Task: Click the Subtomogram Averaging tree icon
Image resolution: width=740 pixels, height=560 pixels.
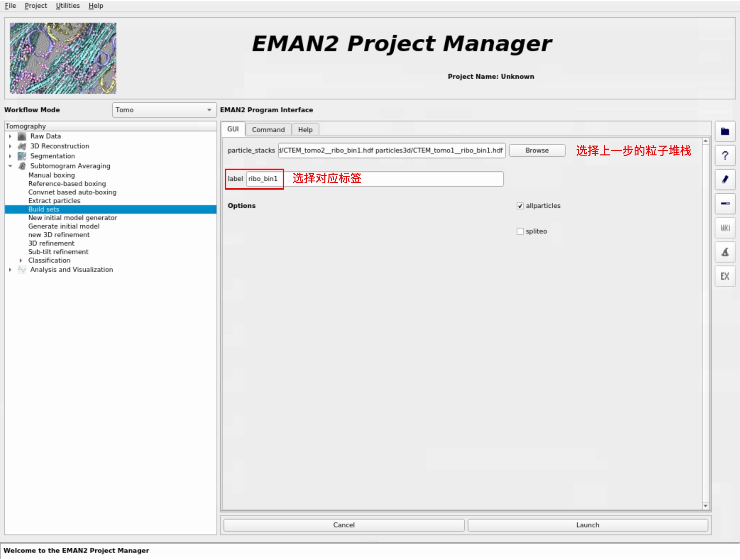Action: (22, 166)
